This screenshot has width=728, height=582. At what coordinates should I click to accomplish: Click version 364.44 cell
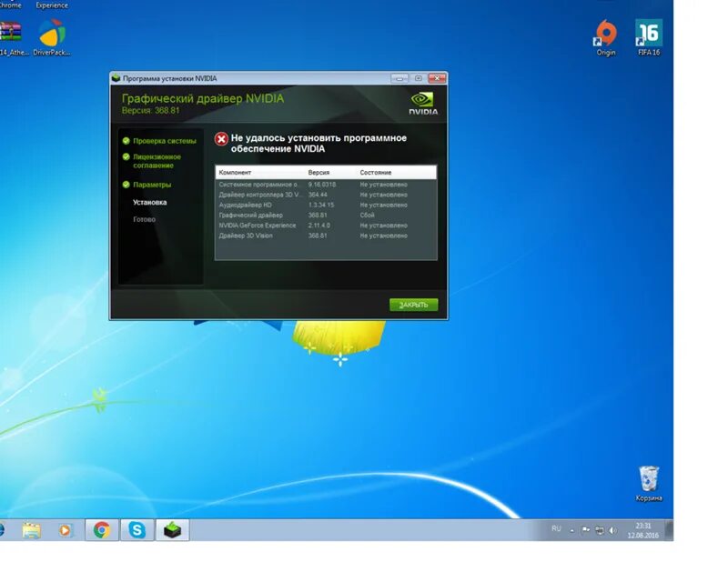pyautogui.click(x=318, y=195)
